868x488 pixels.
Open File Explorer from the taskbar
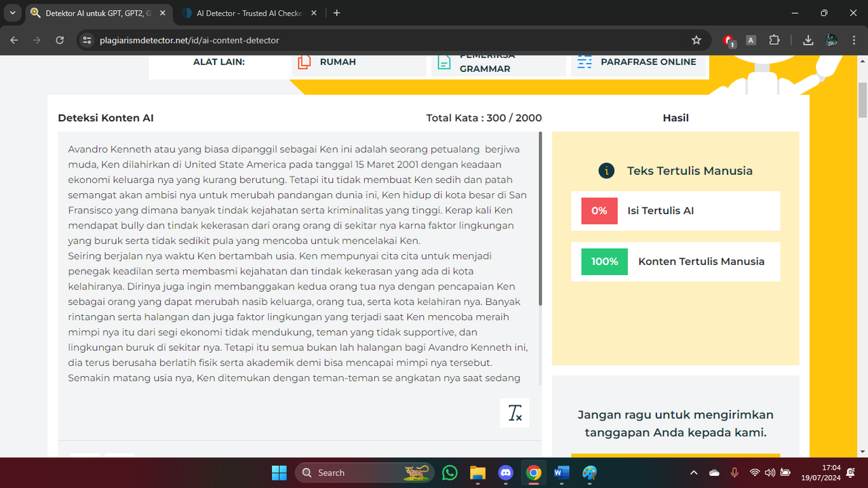(477, 472)
